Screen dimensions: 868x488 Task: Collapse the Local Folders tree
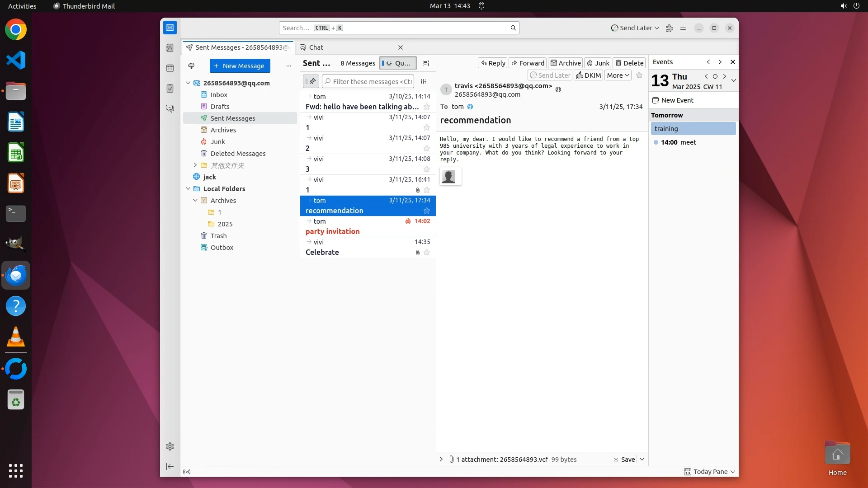pyautogui.click(x=188, y=189)
